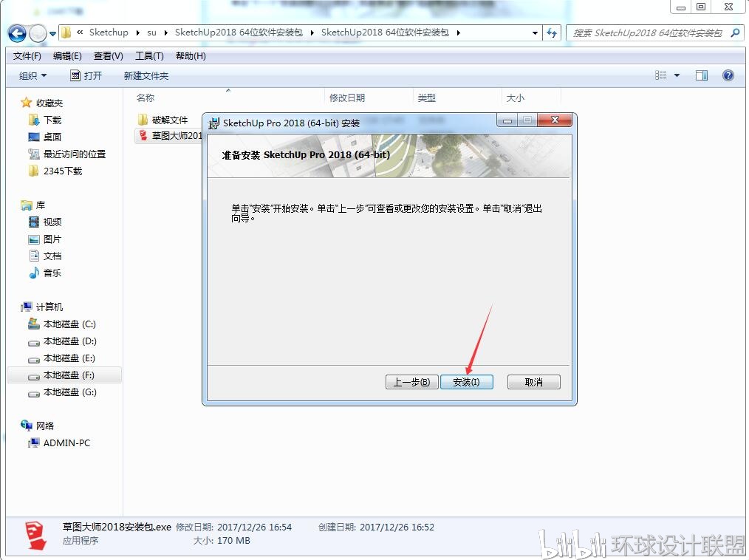Image resolution: width=749 pixels, height=560 pixels.
Task: Click 新建文件夹 in the toolbar
Action: coord(146,75)
